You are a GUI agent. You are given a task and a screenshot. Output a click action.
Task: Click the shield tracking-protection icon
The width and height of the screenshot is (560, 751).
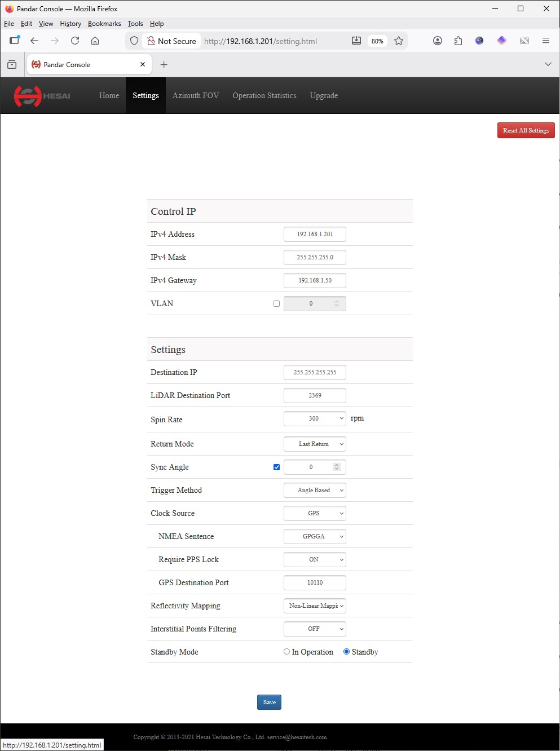coord(134,41)
